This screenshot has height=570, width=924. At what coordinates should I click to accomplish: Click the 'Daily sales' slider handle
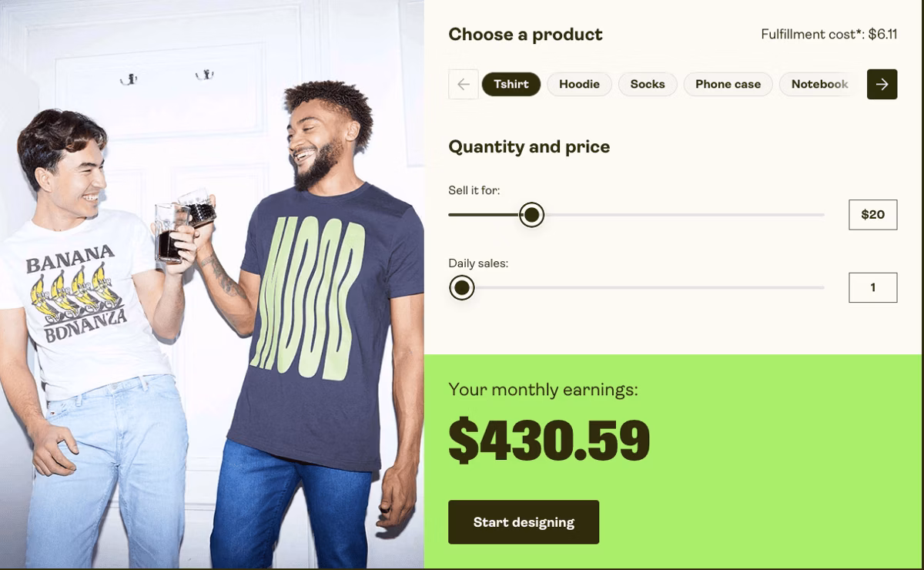461,288
